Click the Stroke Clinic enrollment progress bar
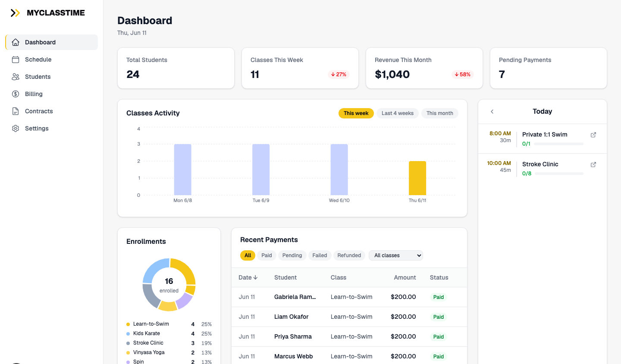 [x=559, y=174]
